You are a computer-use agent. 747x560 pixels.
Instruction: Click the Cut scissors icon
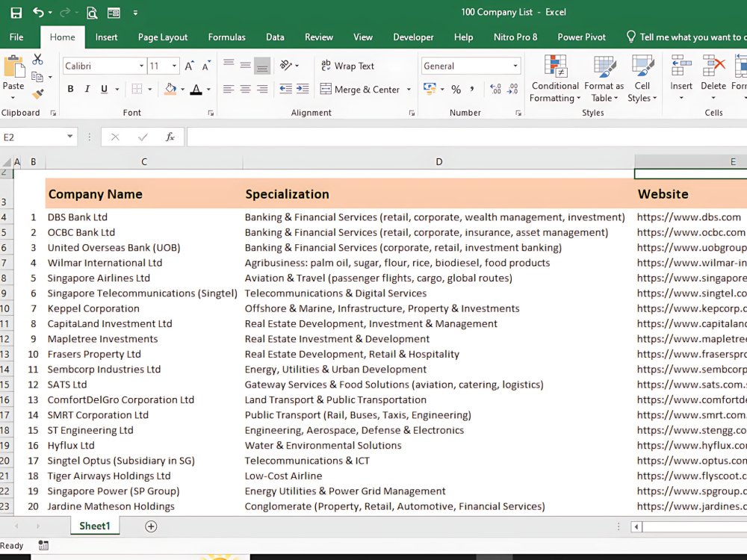pos(37,60)
